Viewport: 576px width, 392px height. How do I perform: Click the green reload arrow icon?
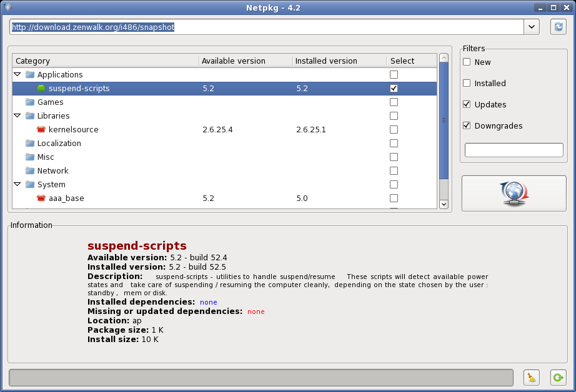[559, 377]
